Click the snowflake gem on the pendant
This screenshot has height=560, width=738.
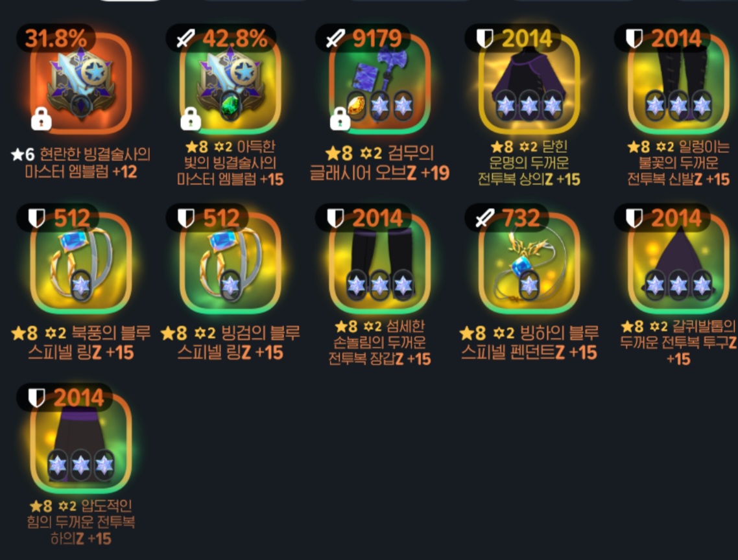coord(529,285)
